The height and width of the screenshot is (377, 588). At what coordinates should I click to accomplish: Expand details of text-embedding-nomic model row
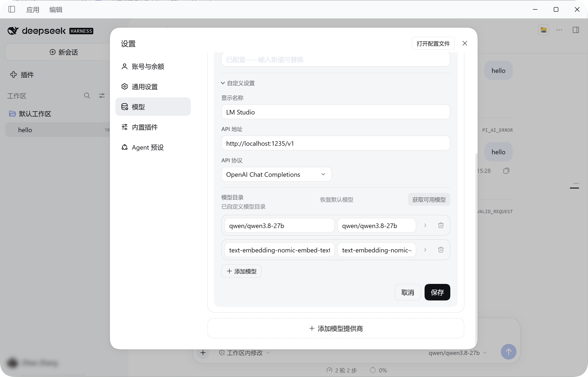pos(425,250)
